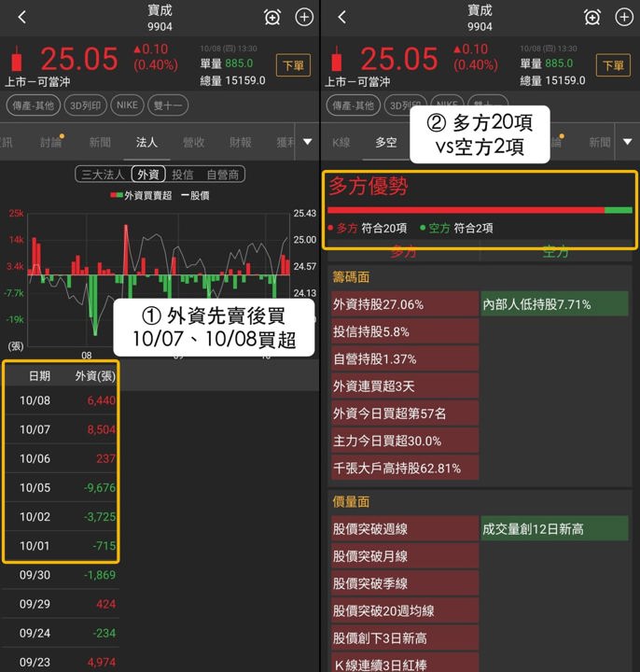Tap the red candlestick icon in left panel
Viewport: 640px width, 672px height.
[x=17, y=58]
